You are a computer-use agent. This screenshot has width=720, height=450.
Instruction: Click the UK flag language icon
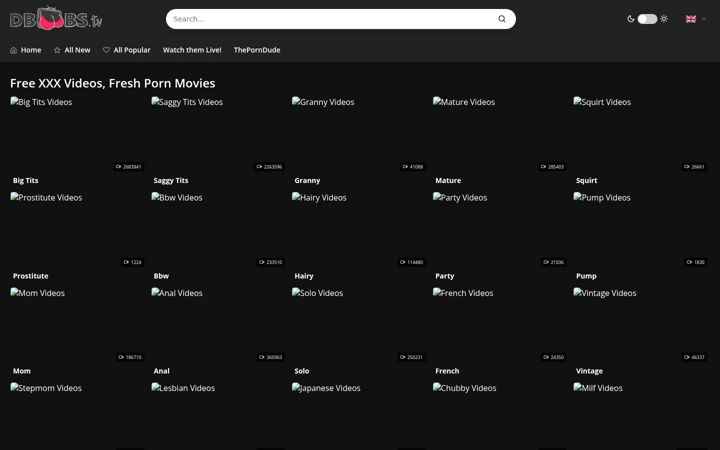691,19
